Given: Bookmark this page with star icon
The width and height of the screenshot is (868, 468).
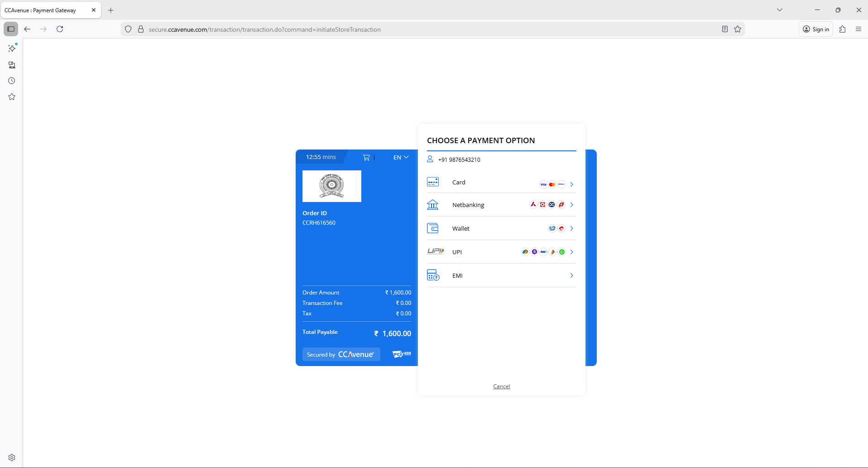Looking at the screenshot, I should pyautogui.click(x=738, y=29).
